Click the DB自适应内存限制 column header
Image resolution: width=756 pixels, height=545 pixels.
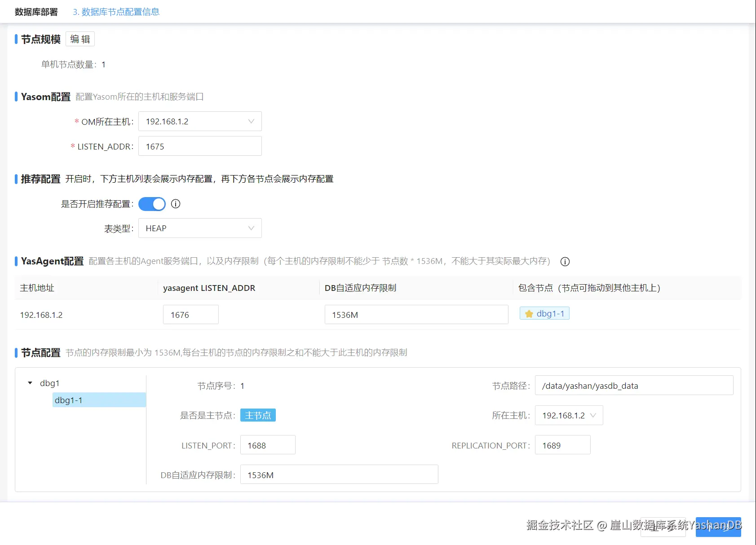tap(360, 288)
